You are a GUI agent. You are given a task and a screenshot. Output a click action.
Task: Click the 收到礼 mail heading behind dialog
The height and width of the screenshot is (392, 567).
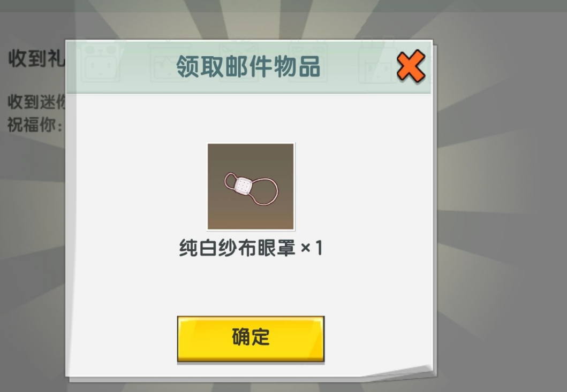coord(36,58)
